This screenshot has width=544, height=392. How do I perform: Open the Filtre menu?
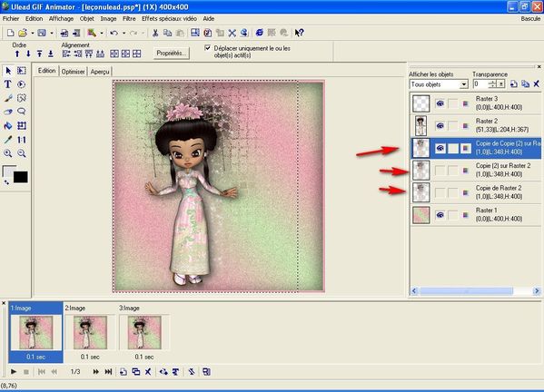click(x=129, y=19)
